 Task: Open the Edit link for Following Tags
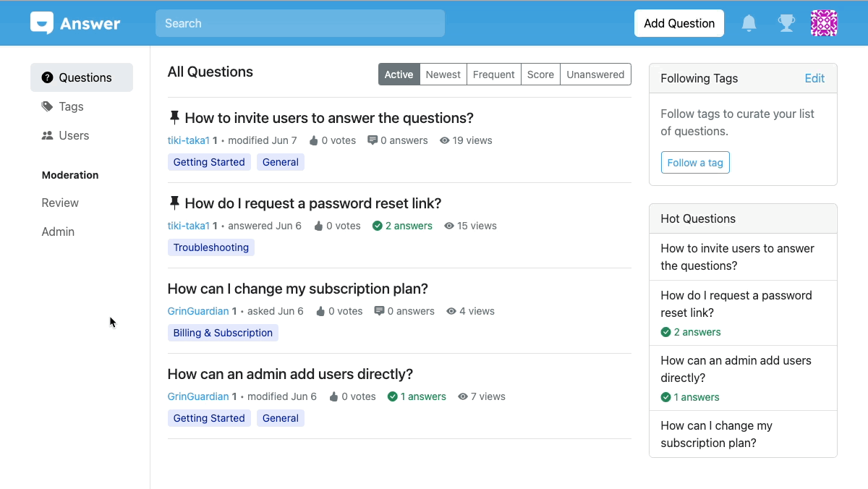pos(814,78)
